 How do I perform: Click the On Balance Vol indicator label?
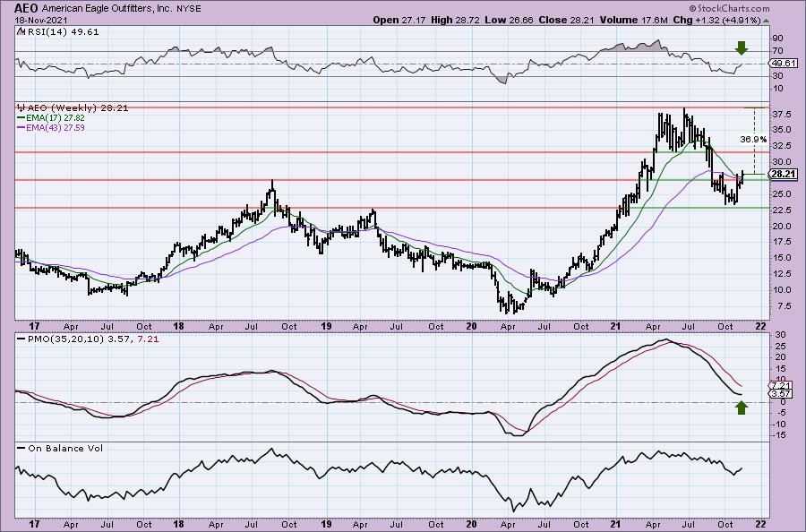(x=65, y=448)
